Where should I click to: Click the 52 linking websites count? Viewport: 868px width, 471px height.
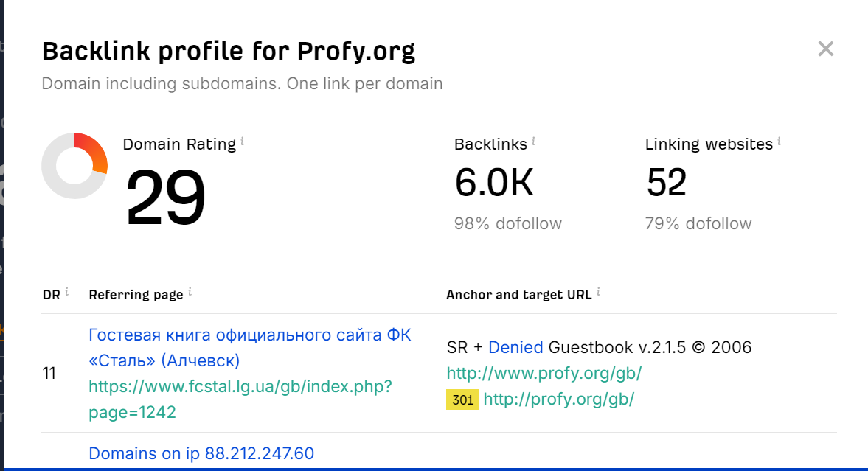[667, 182]
